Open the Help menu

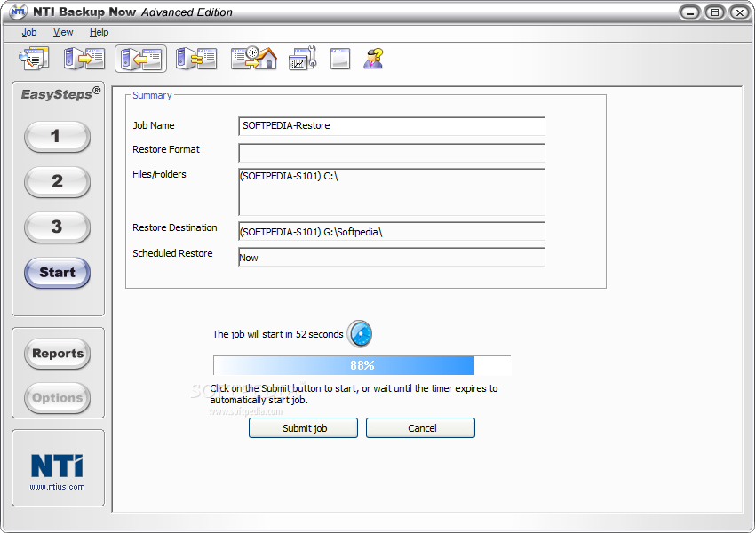tap(99, 32)
